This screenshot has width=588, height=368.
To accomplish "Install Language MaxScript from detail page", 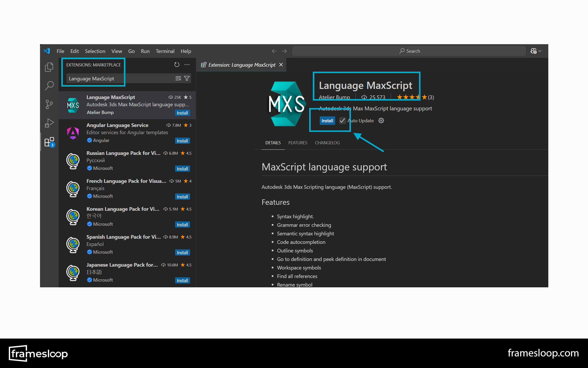I will pos(327,121).
